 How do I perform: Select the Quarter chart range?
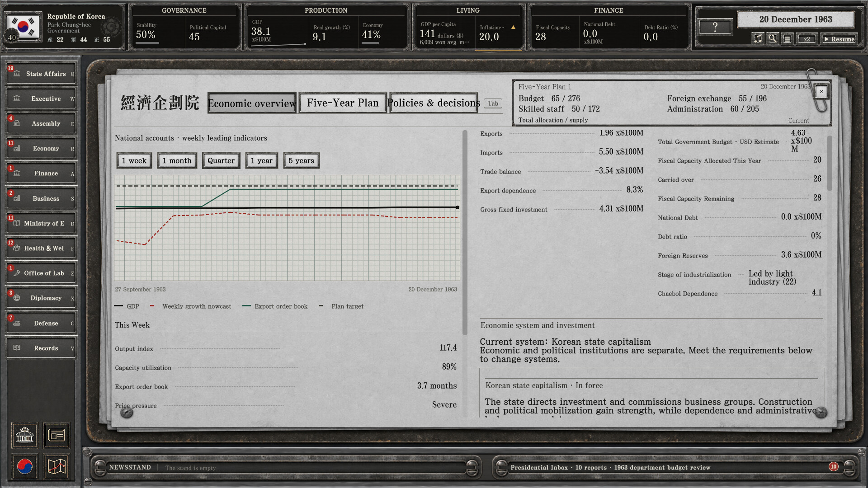221,160
